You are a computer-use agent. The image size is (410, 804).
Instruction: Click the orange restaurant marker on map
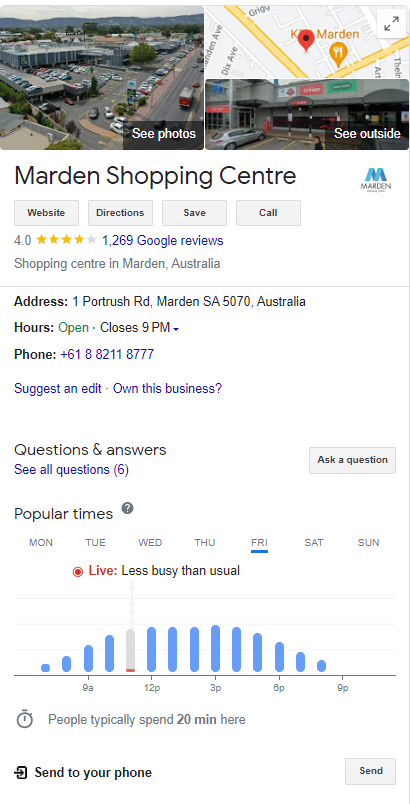[x=338, y=53]
